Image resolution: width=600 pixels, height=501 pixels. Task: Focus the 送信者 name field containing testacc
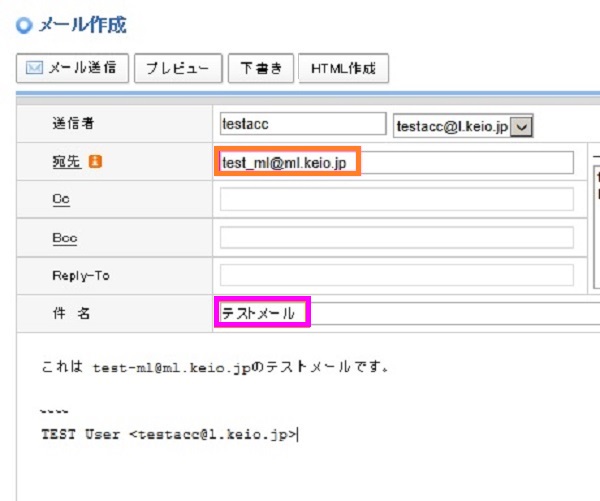click(x=302, y=124)
